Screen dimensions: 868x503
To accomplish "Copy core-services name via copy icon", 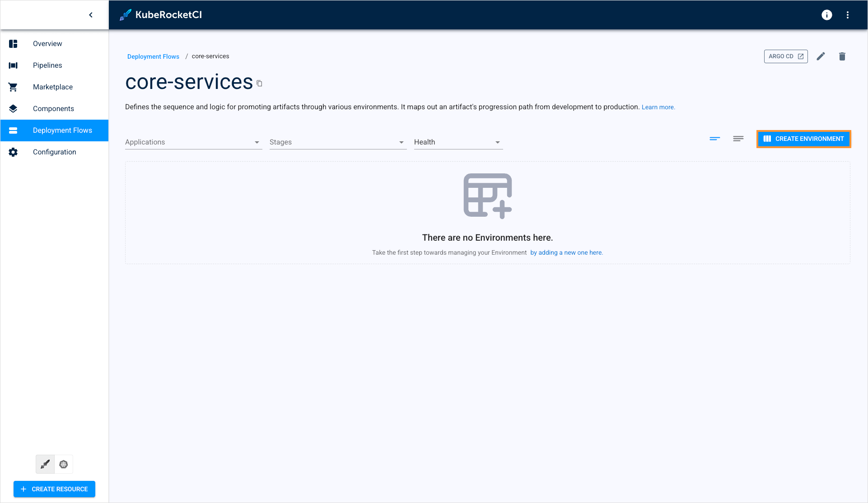I will pyautogui.click(x=259, y=84).
